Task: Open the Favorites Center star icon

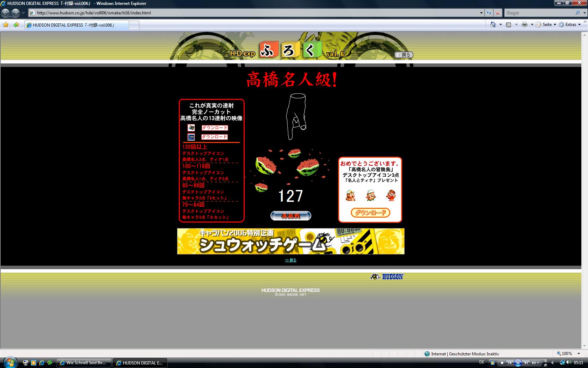Action: click(6, 25)
